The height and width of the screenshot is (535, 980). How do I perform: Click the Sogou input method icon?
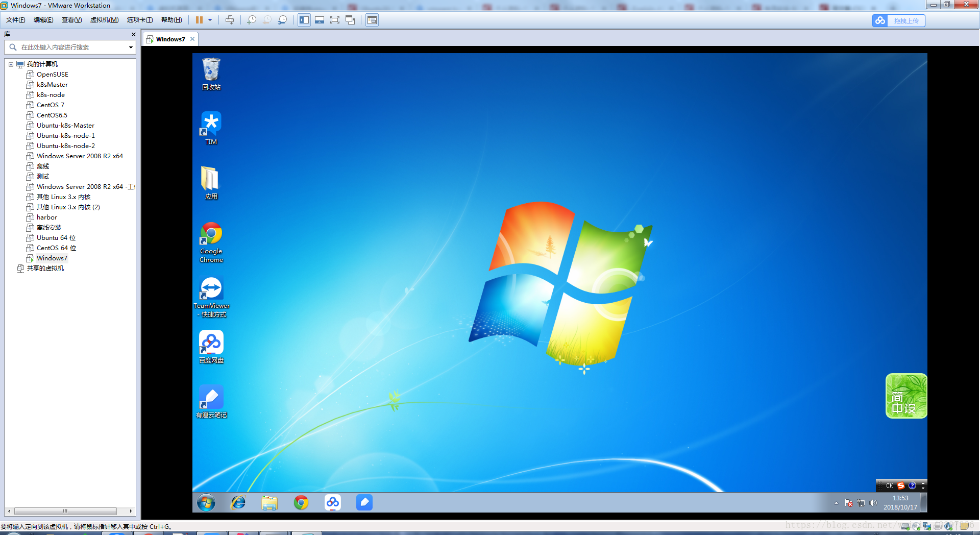[x=901, y=485]
